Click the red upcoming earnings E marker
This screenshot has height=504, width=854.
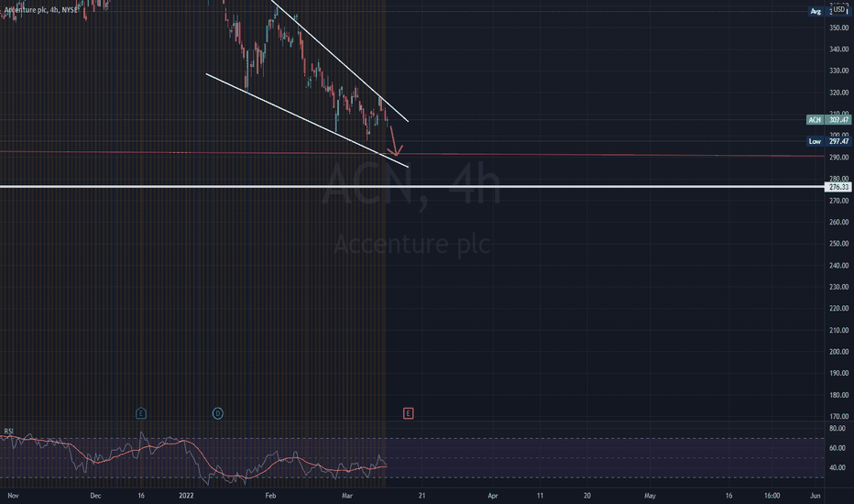(408, 413)
